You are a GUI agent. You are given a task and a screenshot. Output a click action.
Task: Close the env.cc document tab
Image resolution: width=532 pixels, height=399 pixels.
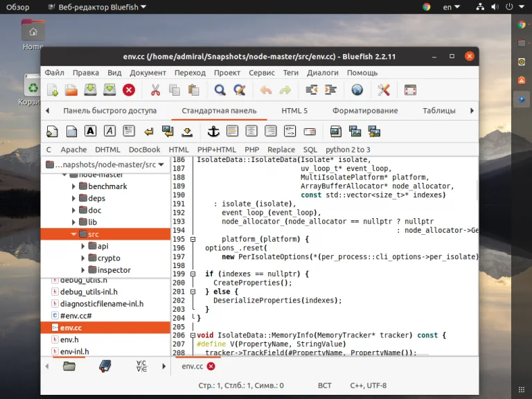point(211,366)
